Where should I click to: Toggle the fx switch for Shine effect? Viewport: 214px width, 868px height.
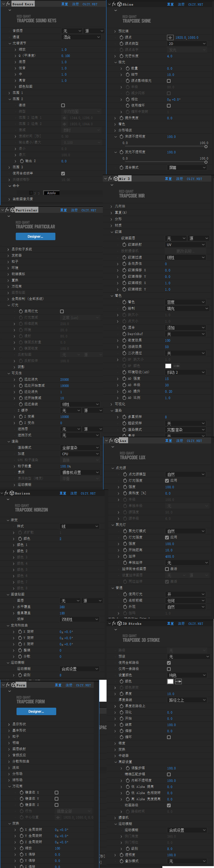pyautogui.click(x=114, y=4)
